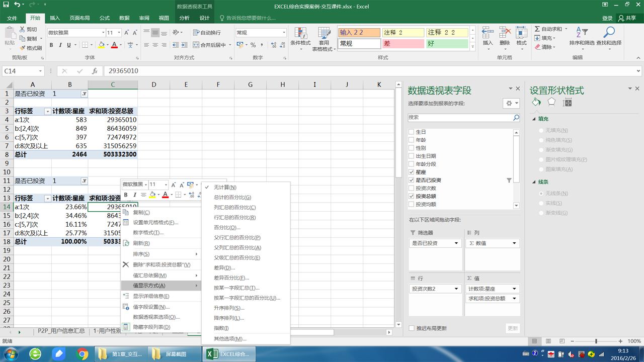The height and width of the screenshot is (362, 644).
Task: Click the Cut (剪切) scissors icon
Action: click(23, 30)
